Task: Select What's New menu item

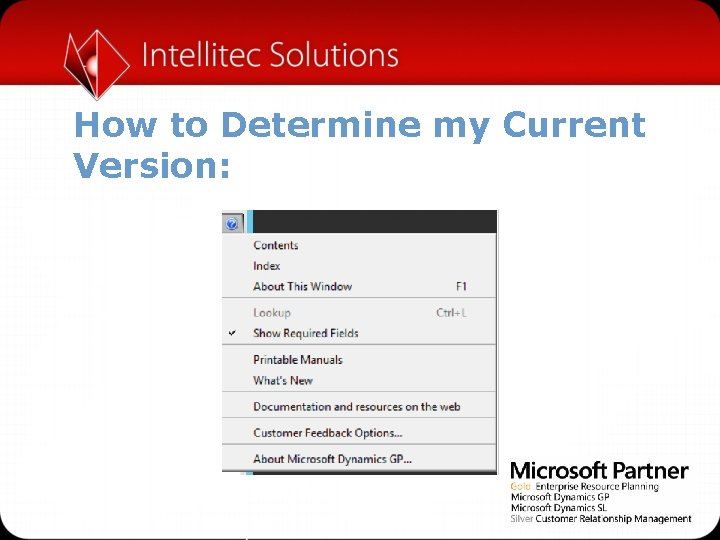Action: (x=359, y=380)
